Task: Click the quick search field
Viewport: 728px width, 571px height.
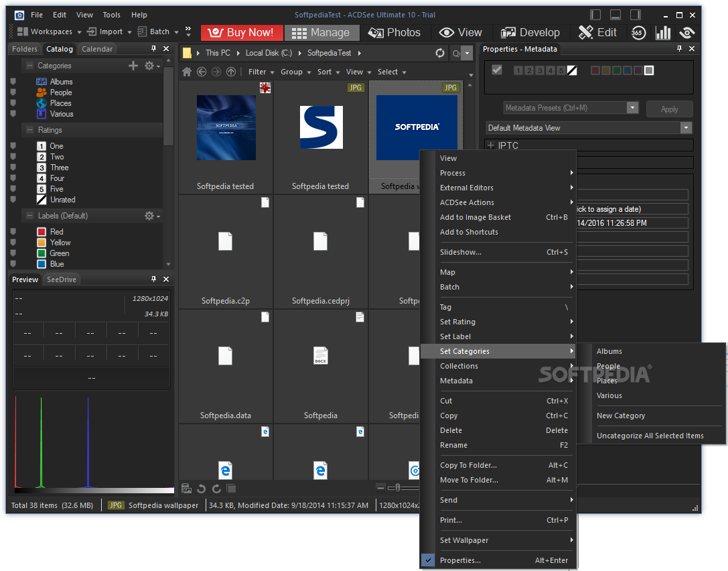Action: pos(456,54)
